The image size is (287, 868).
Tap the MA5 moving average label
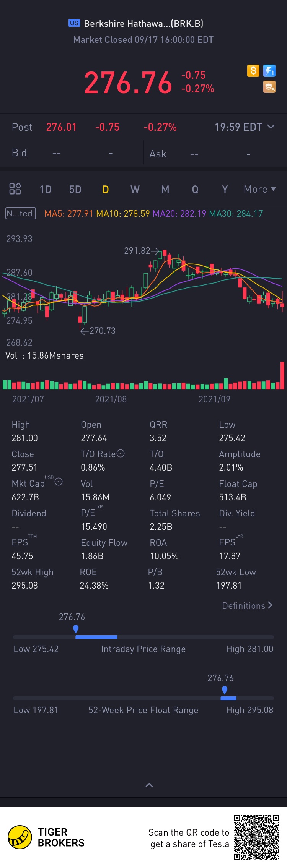pyautogui.click(x=68, y=214)
